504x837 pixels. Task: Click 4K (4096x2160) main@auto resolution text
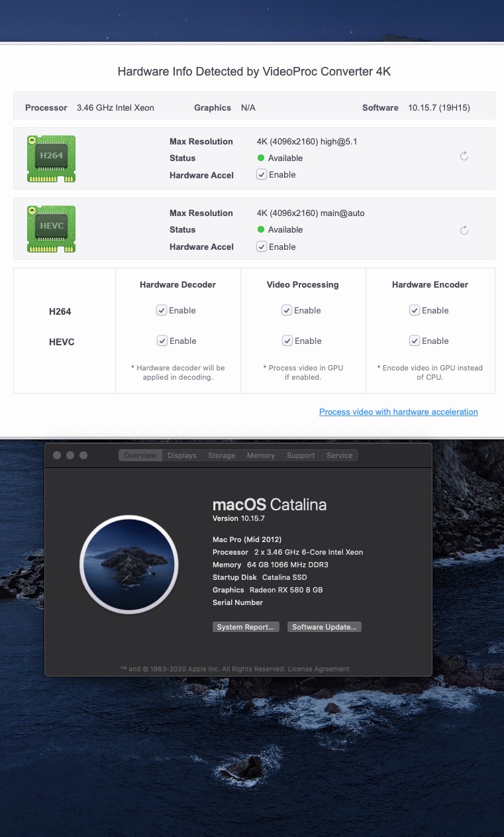tap(311, 213)
